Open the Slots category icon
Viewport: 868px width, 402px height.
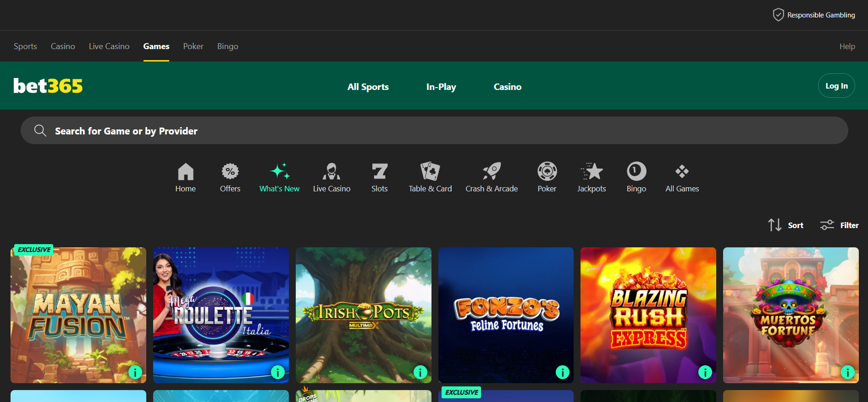(379, 172)
